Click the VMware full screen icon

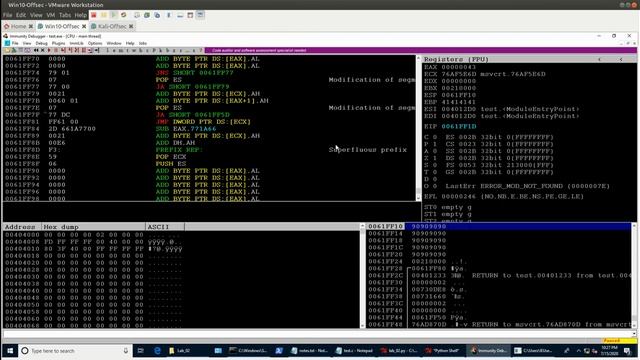[190, 15]
